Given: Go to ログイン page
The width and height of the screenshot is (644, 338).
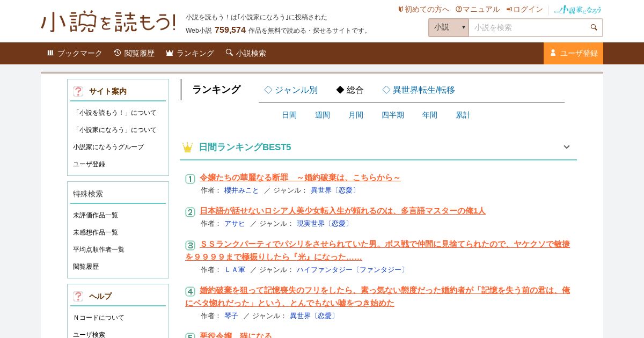Looking at the screenshot, I should coord(524,10).
